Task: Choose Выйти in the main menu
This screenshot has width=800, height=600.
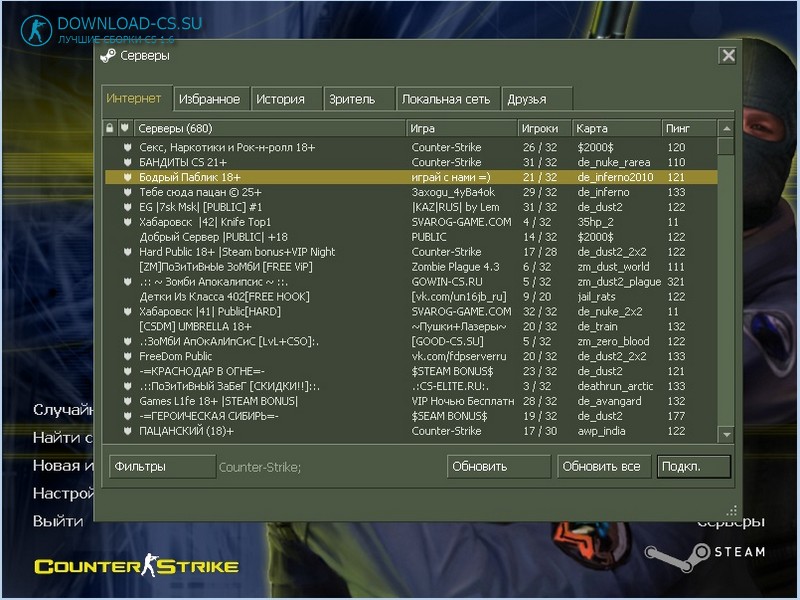Action: tap(58, 521)
